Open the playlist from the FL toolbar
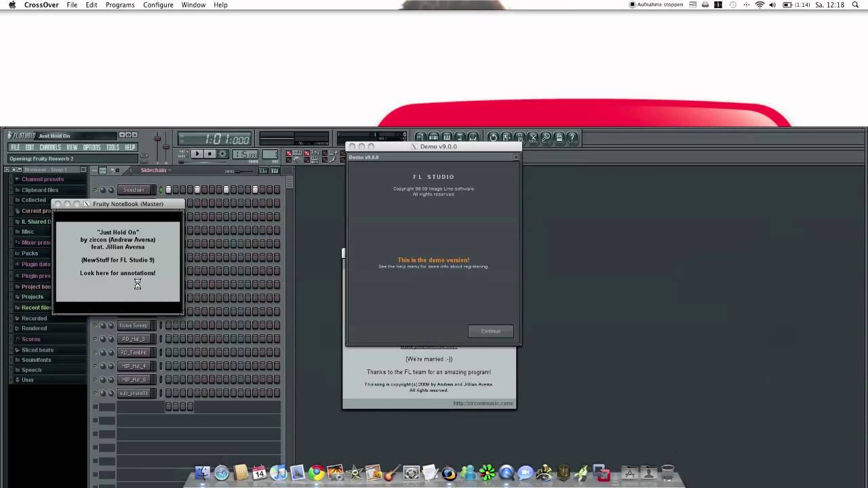868x488 pixels. (x=420, y=138)
